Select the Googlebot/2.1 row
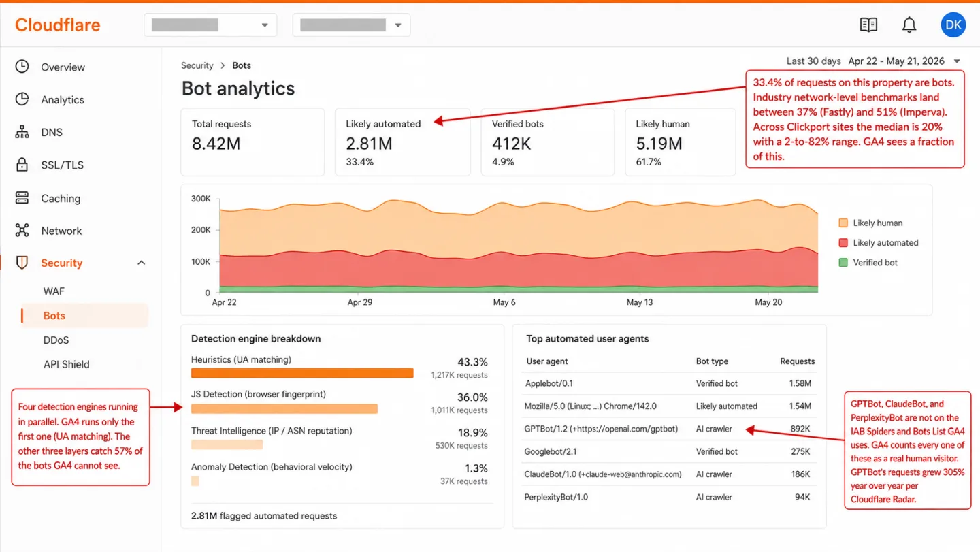 669,451
